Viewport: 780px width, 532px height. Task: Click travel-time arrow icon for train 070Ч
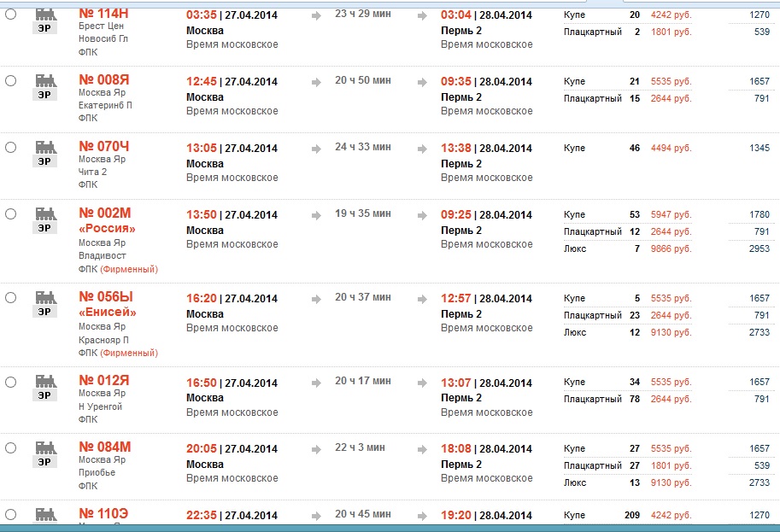tap(316, 149)
